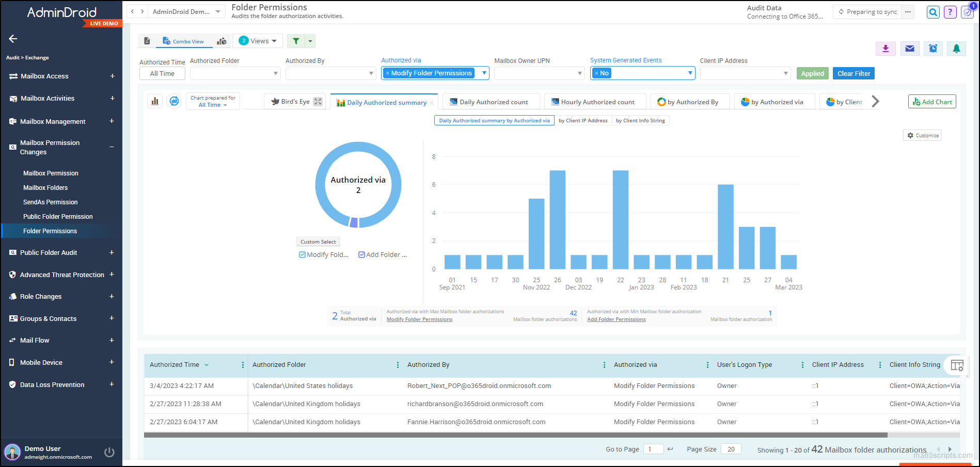Click the alert bell icon

point(956,49)
